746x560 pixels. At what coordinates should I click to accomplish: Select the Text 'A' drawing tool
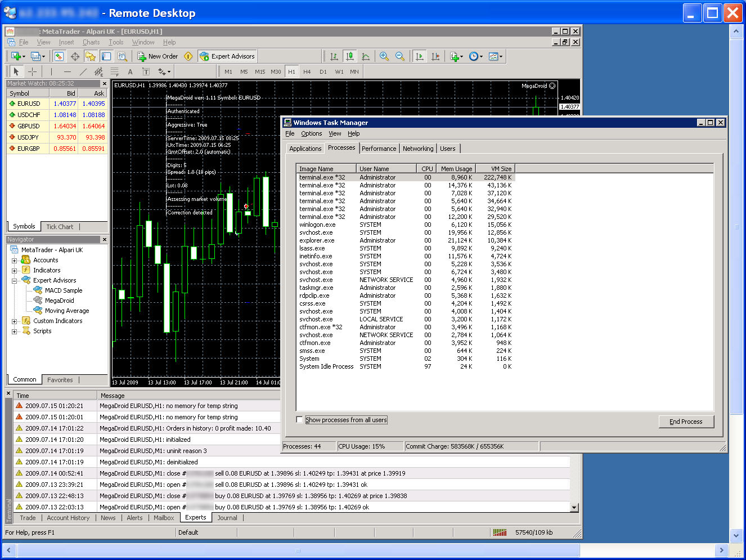point(130,71)
